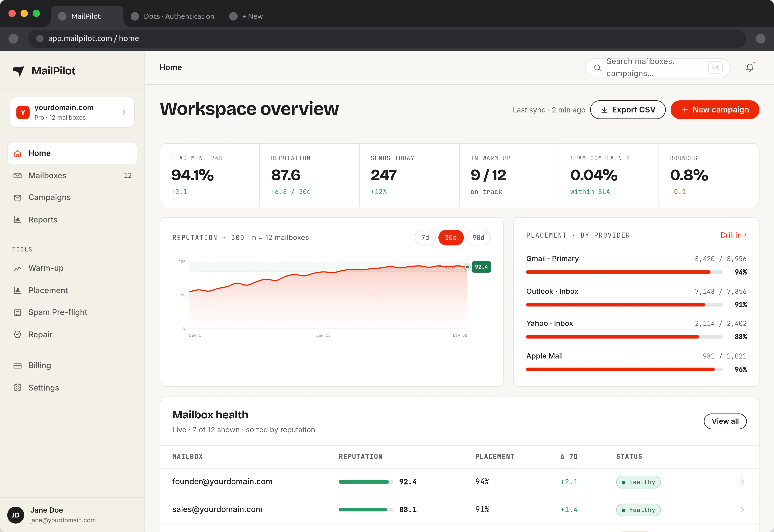Open Mailboxes in the sidebar
This screenshot has width=774, height=532.
pyautogui.click(x=72, y=176)
